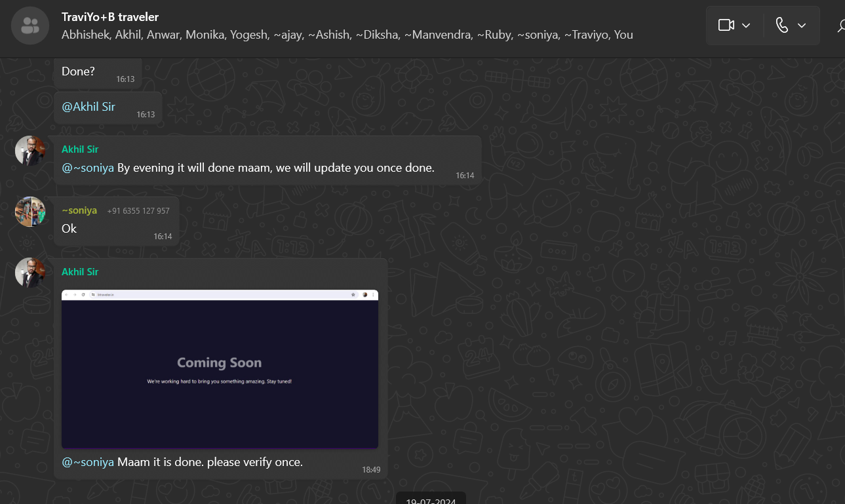Open TraviYo+B traveler group info title
Image resolution: width=845 pixels, height=504 pixels.
point(110,16)
